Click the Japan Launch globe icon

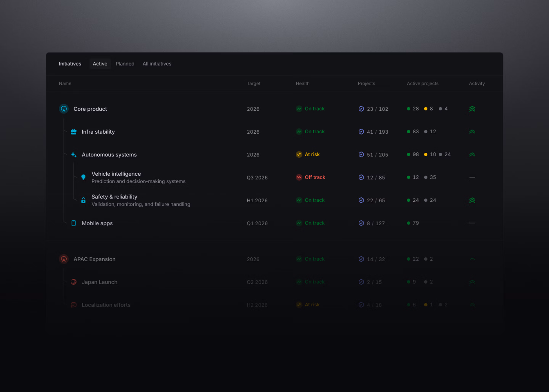point(74,282)
